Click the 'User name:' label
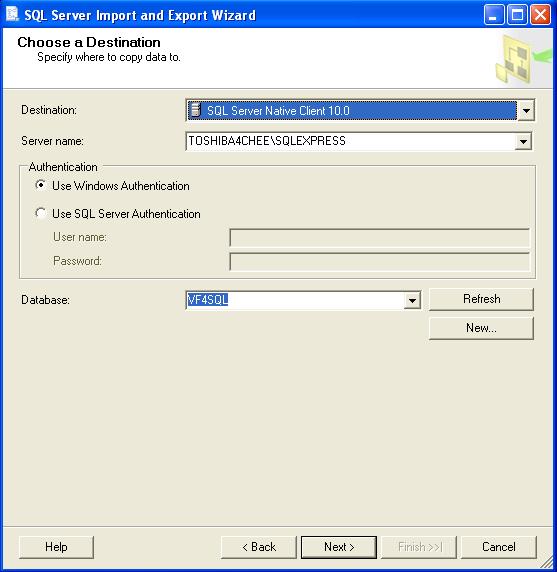Viewport: 557px width, 572px height. (x=80, y=237)
